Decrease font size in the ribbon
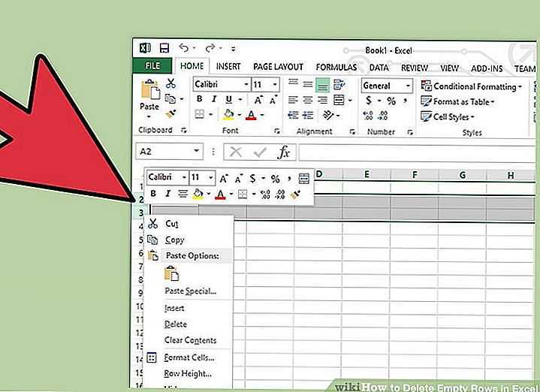540x392 pixels. (x=273, y=100)
